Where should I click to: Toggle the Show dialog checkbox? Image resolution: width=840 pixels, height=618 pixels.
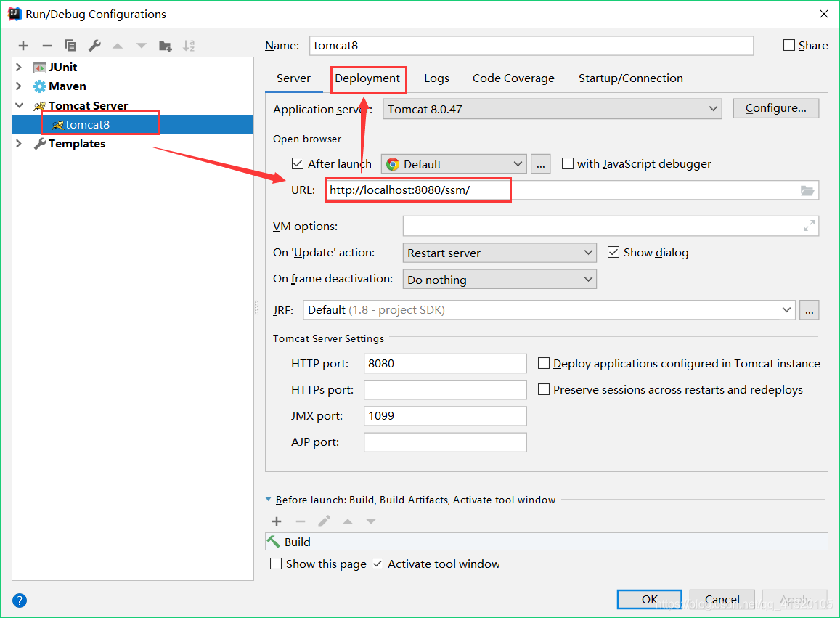(x=613, y=252)
